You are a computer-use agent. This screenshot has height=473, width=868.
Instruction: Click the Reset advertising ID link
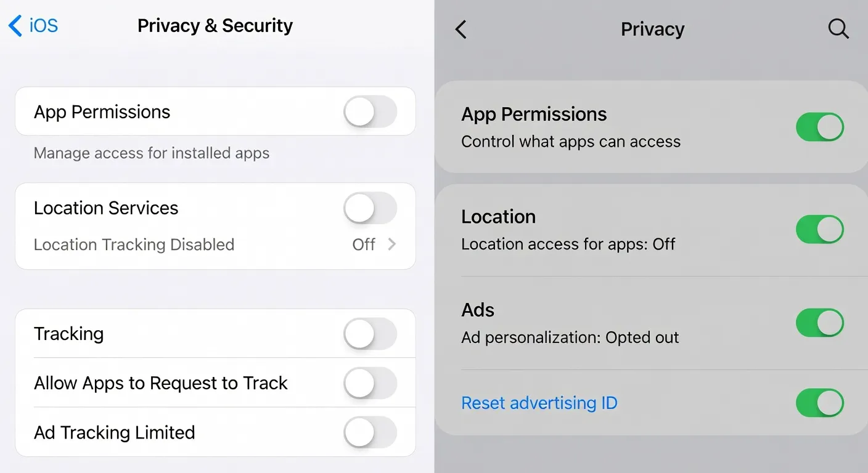(x=539, y=403)
